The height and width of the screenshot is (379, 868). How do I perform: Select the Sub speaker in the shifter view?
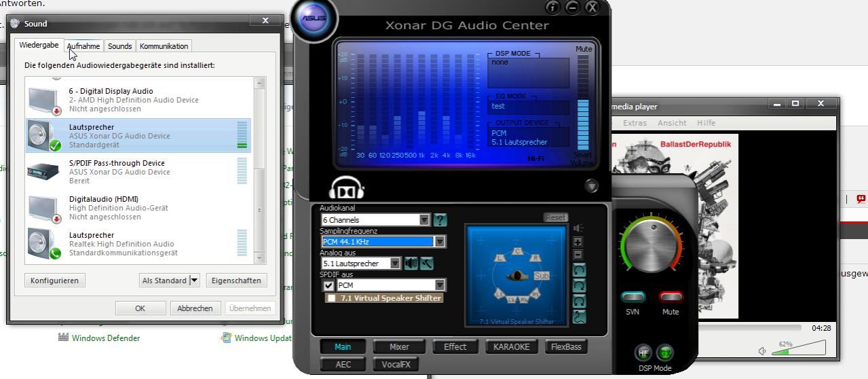541,276
